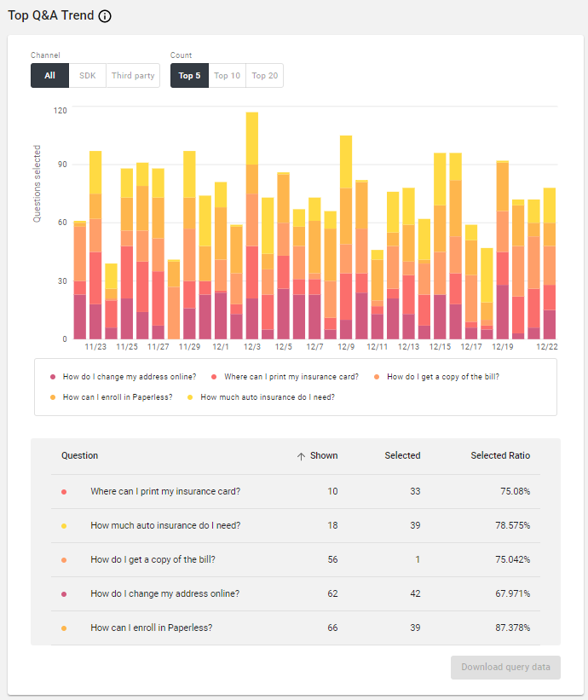Click the Top Q&A Trend heading
Viewport: 588px width, 700px height.
51,15
